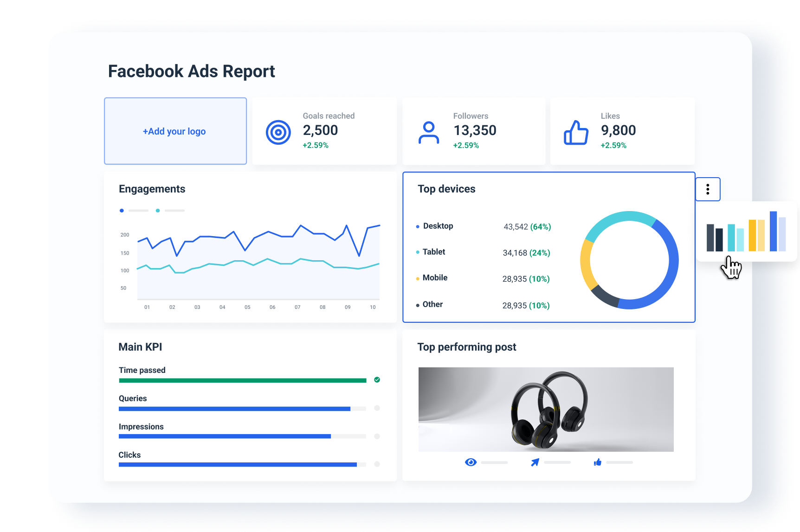This screenshot has height=532, width=800.
Task: Click the like icon under the top performing post
Action: (597, 462)
